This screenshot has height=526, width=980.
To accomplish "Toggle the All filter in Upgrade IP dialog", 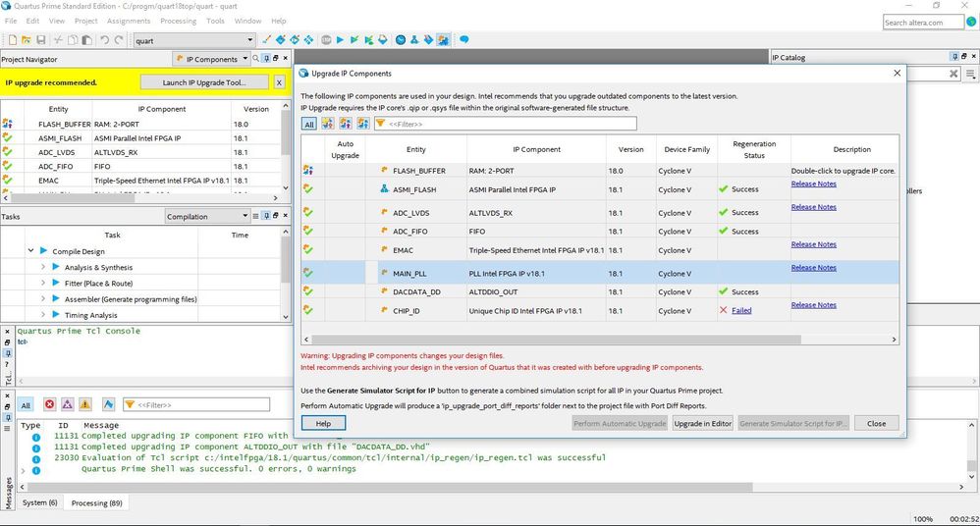I will tap(309, 124).
